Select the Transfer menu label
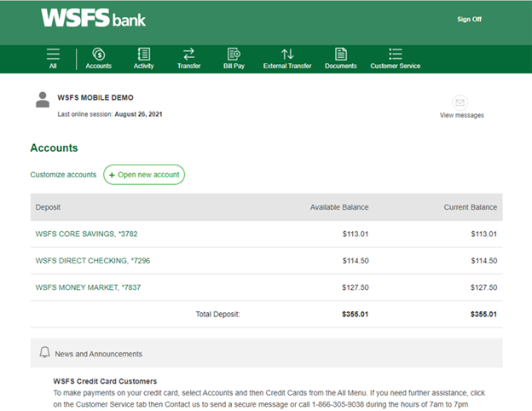Screen dimensions: 532x411 pyautogui.click(x=188, y=66)
